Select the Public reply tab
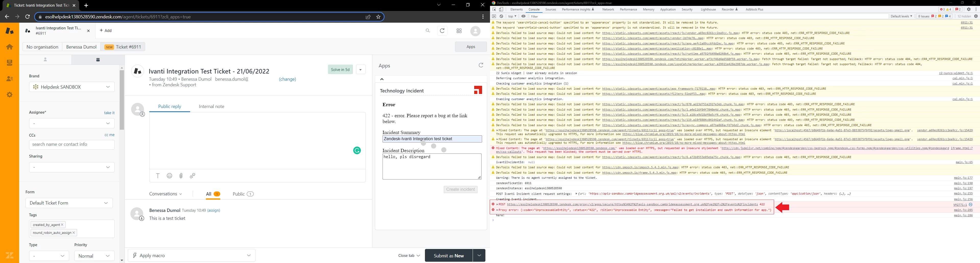Screen dimensions: 980x263 (170, 106)
